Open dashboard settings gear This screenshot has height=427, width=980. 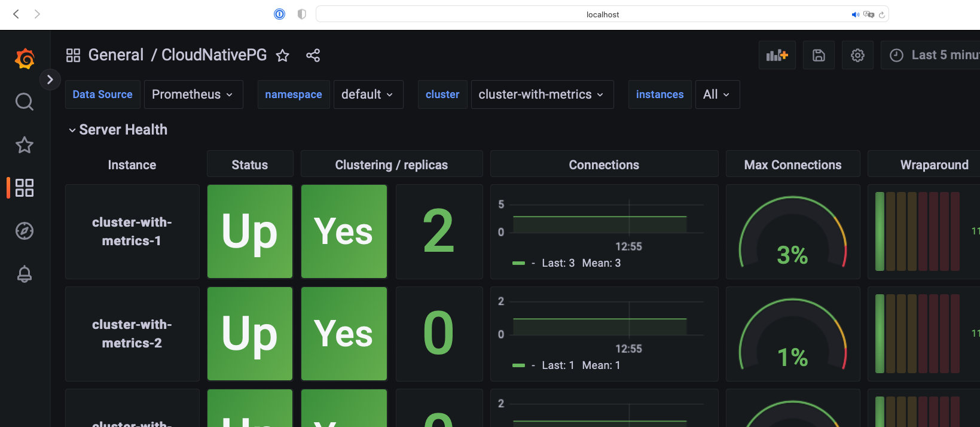point(857,55)
